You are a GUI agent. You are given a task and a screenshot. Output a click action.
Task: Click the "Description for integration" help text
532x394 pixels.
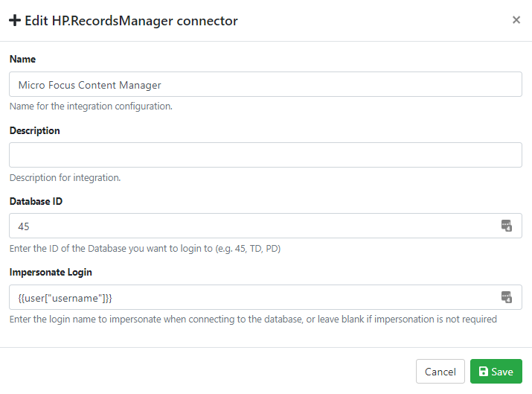(65, 178)
